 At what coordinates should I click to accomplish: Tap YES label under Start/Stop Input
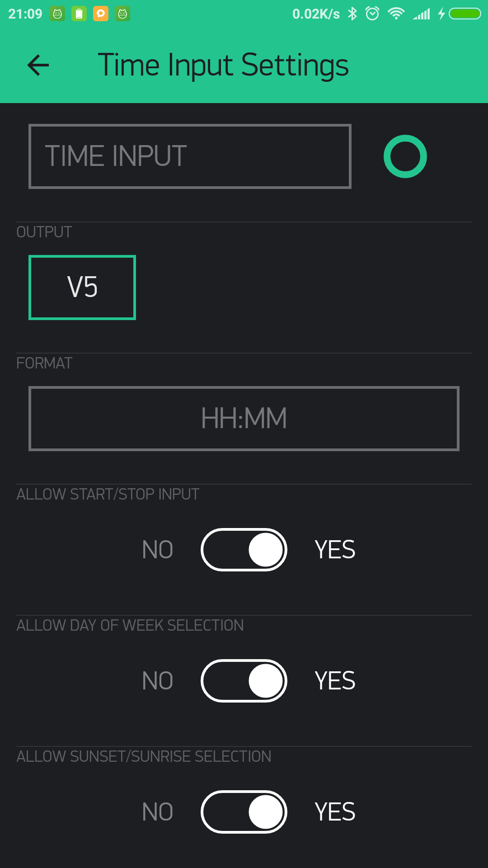coord(335,550)
